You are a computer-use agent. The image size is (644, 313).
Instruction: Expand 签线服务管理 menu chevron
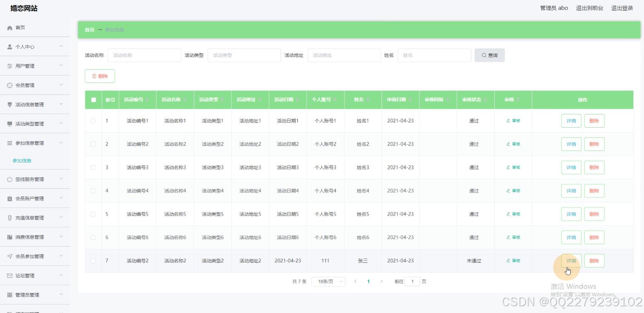61,179
